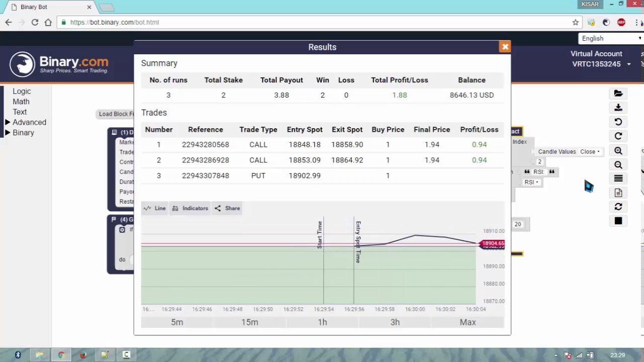Click reference 22943286928
Image resolution: width=644 pixels, height=362 pixels.
click(x=205, y=160)
